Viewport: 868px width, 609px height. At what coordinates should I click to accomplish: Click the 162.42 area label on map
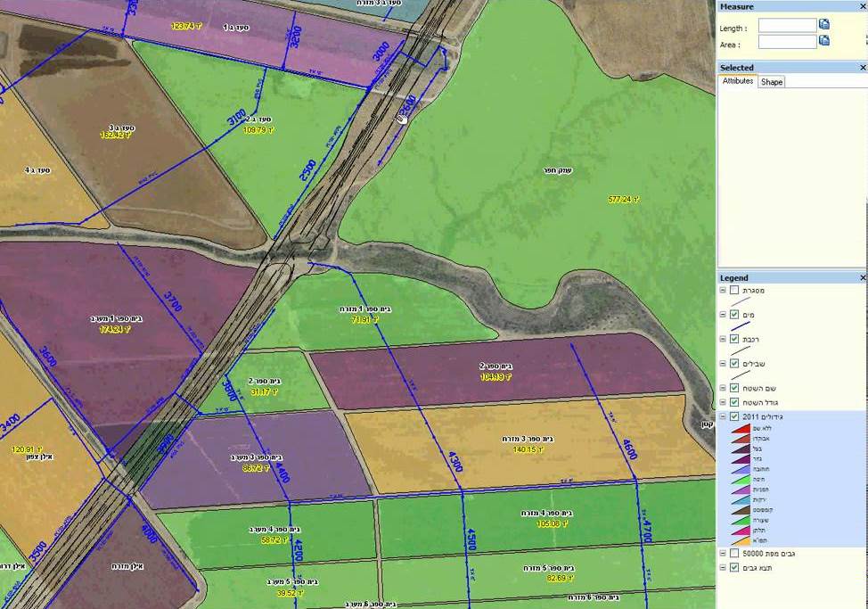coord(116,136)
